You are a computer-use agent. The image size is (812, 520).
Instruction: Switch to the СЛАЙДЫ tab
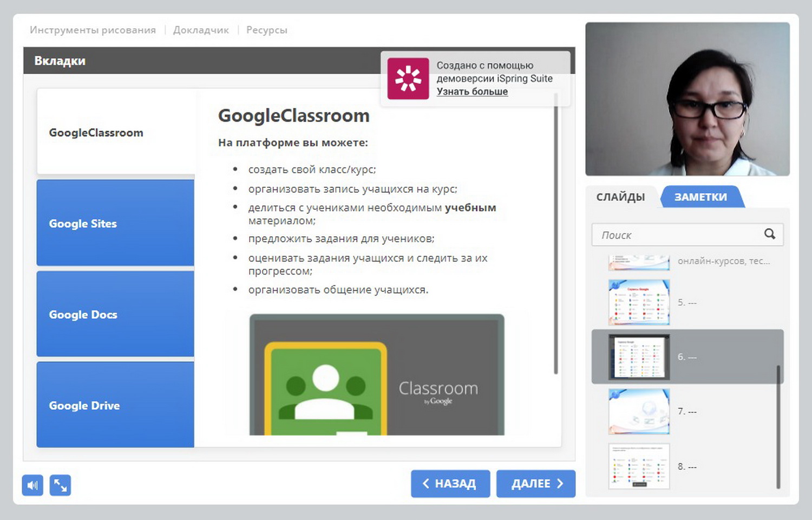coord(620,197)
